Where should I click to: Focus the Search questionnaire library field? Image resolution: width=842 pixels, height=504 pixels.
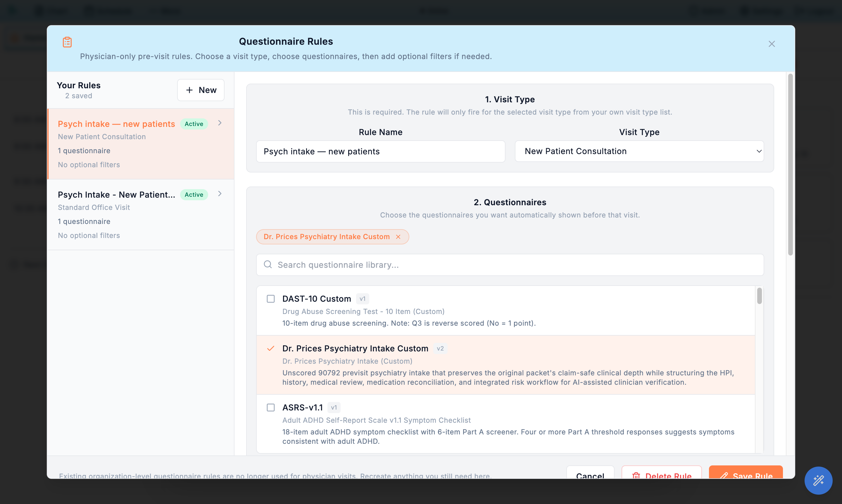510,265
